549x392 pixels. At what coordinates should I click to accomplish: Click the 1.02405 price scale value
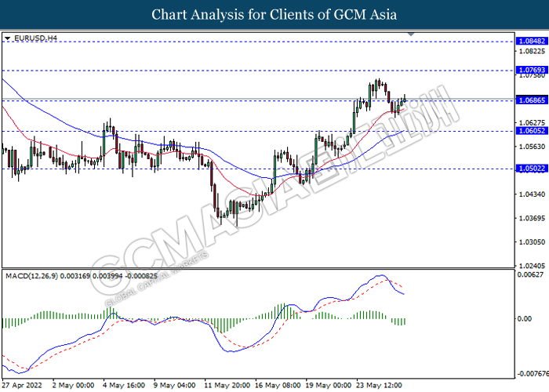(532, 266)
